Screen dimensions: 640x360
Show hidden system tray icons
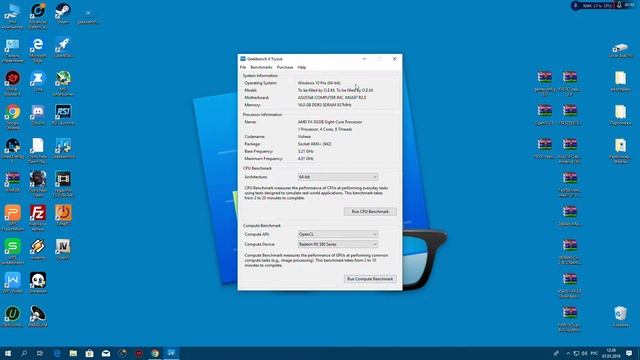(x=568, y=353)
